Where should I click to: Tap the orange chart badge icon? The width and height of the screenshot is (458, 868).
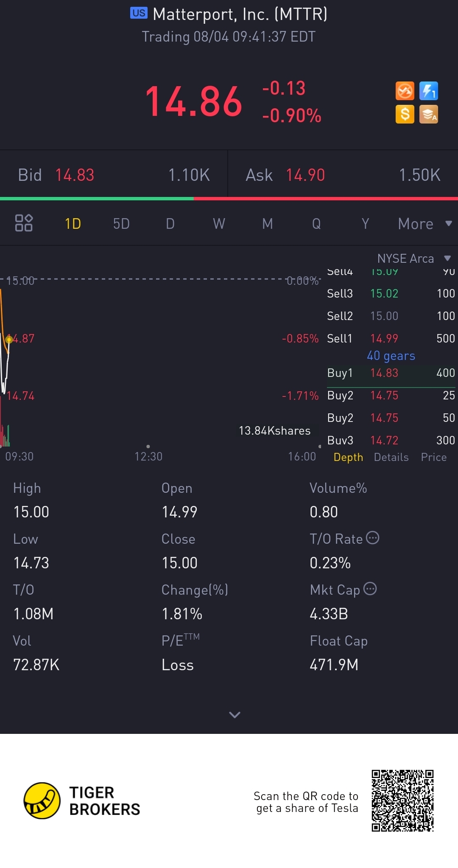(x=405, y=91)
